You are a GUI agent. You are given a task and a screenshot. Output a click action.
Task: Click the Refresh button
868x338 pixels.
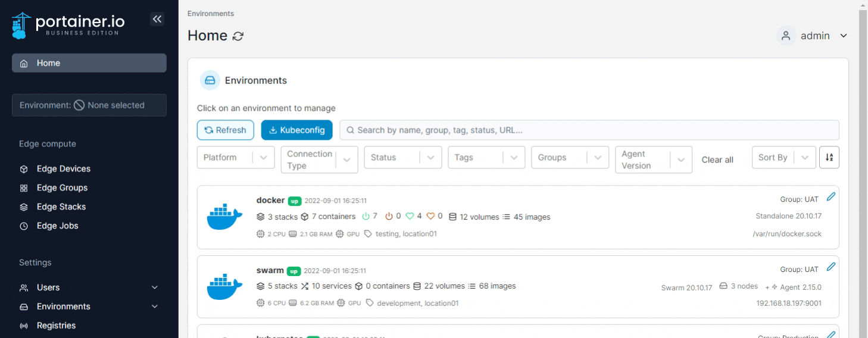pos(225,130)
